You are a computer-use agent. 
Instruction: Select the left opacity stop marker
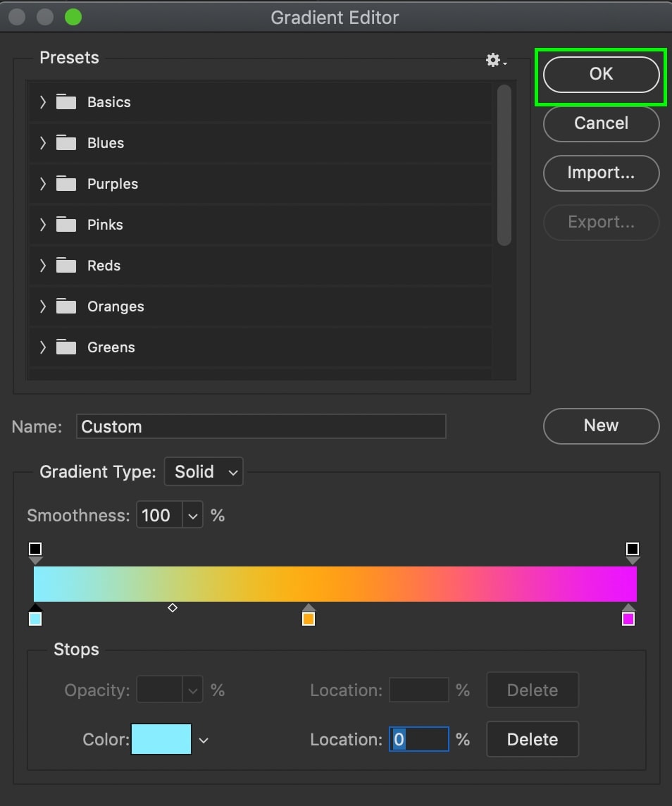tap(35, 552)
